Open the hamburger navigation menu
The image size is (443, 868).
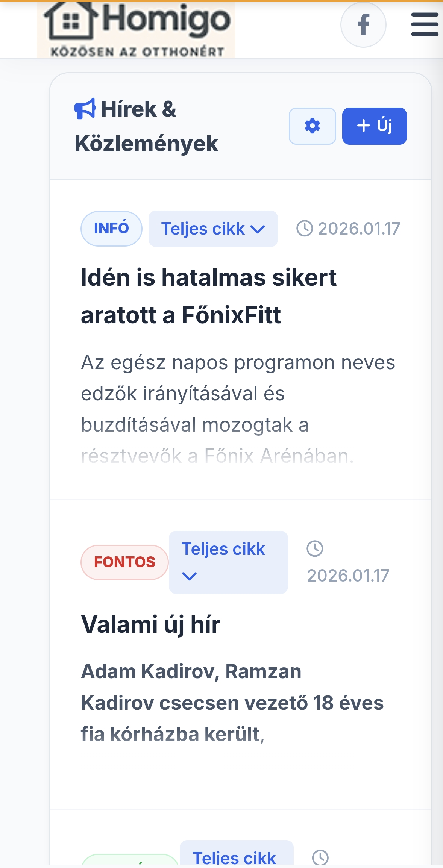click(x=425, y=25)
